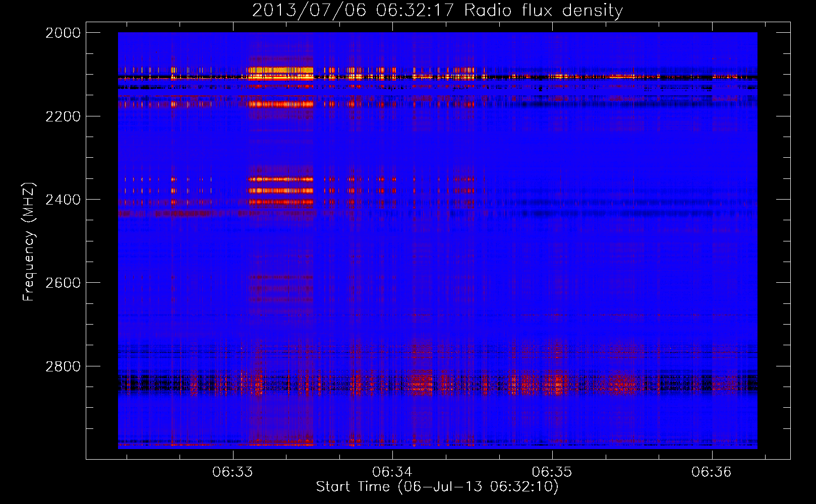The image size is (816, 504).
Task: Click the 06:35 time tick label
Action: (552, 472)
